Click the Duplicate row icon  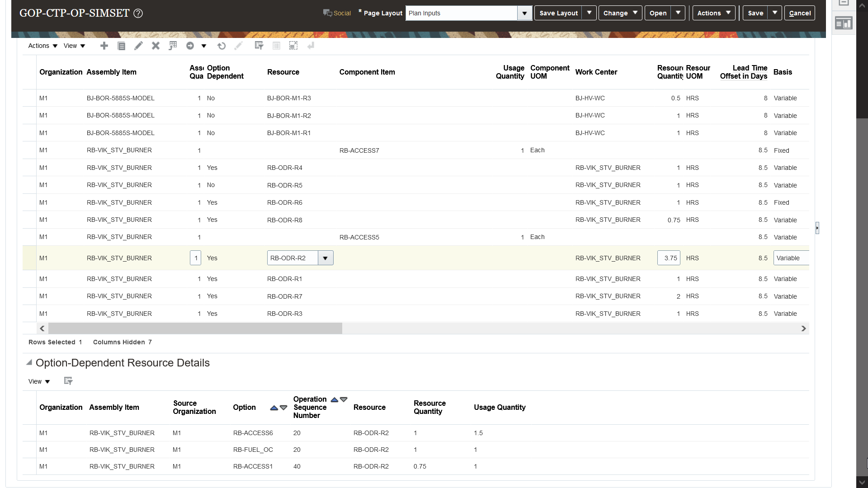point(121,46)
